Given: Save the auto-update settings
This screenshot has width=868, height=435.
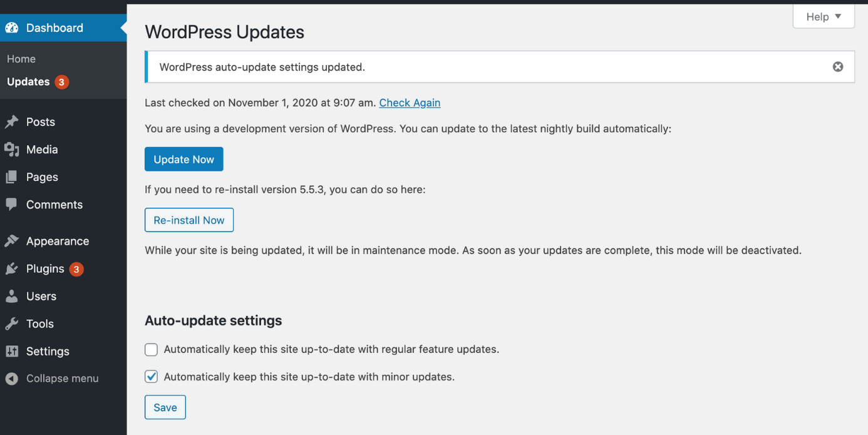Looking at the screenshot, I should coord(165,407).
